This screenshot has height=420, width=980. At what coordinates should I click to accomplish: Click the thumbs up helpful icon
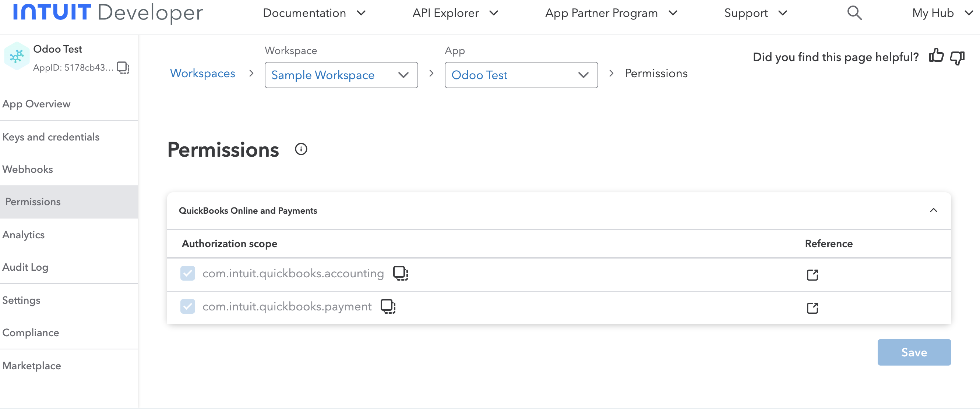pyautogui.click(x=936, y=56)
